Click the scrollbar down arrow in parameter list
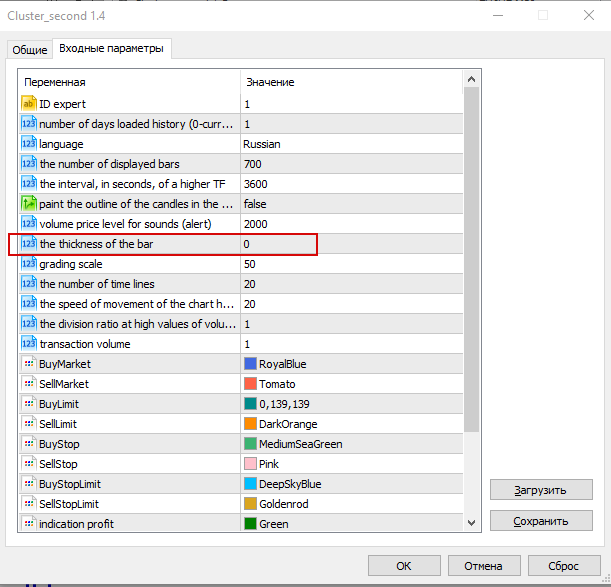611x587 pixels. [471, 522]
